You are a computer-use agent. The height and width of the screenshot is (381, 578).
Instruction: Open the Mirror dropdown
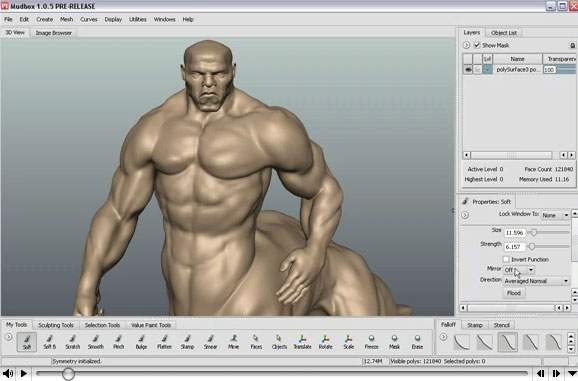tap(519, 270)
